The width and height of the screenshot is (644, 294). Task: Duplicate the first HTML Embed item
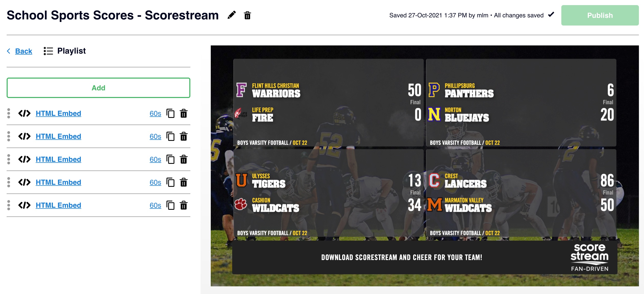click(x=170, y=113)
